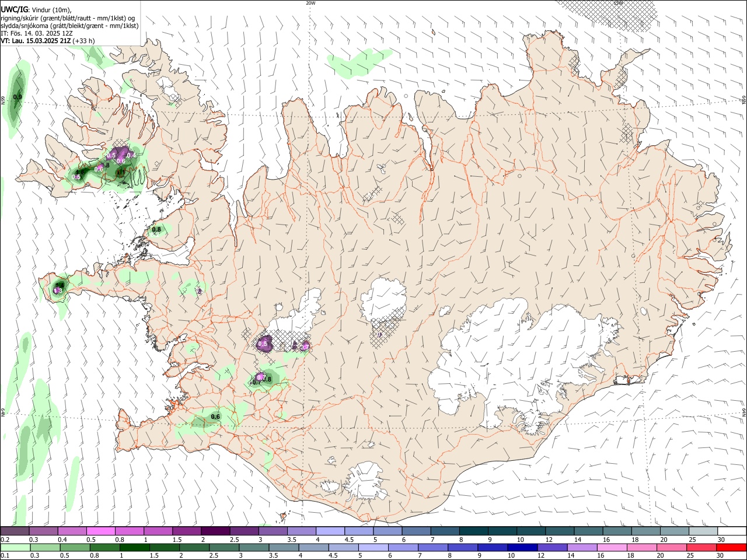Click the black 0.6 precipitation value in the southwest
This screenshot has width=747, height=560.
215,416
